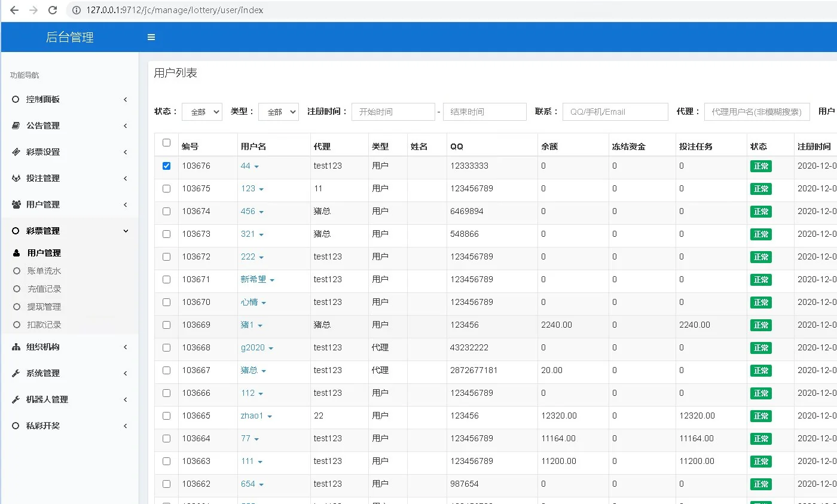Open the 充值记录 submenu item
This screenshot has height=504, width=837.
tap(44, 289)
